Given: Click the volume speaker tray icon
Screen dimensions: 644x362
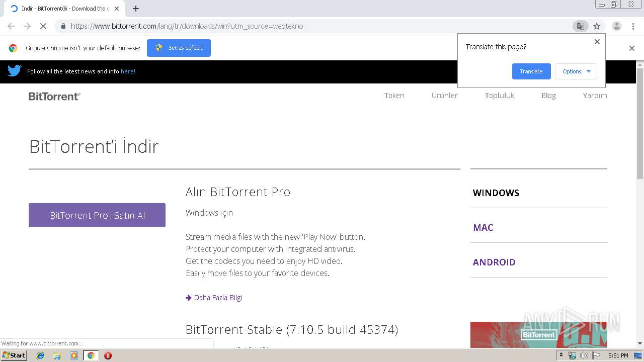Looking at the screenshot, I should pyautogui.click(x=584, y=355).
